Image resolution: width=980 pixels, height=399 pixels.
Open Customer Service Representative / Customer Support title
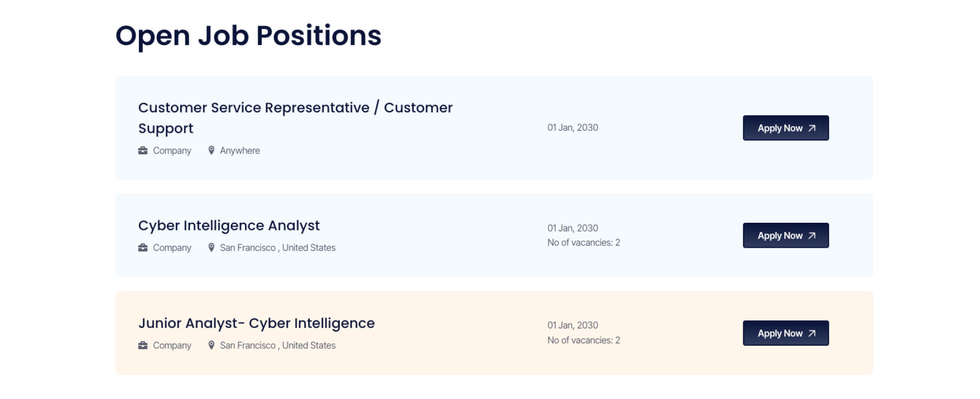pos(296,118)
